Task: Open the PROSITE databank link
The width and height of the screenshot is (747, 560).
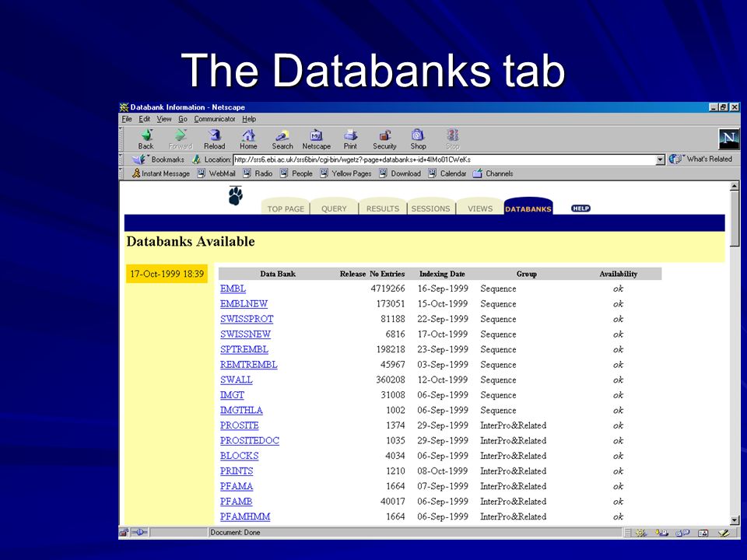Action: pyautogui.click(x=240, y=425)
